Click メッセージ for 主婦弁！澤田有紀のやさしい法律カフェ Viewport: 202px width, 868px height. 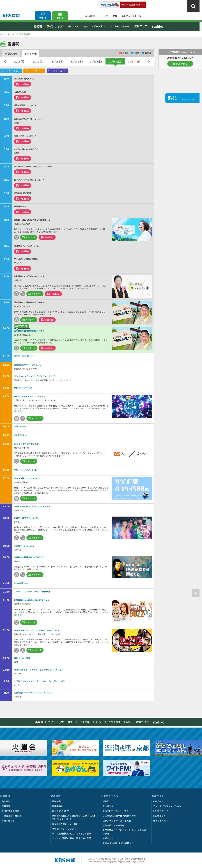pyautogui.click(x=29, y=237)
